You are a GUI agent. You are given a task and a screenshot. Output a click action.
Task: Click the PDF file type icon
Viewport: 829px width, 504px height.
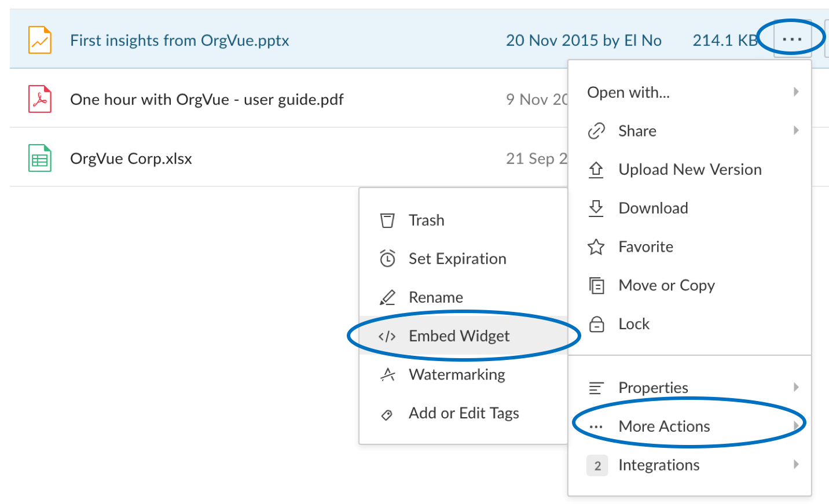40,99
